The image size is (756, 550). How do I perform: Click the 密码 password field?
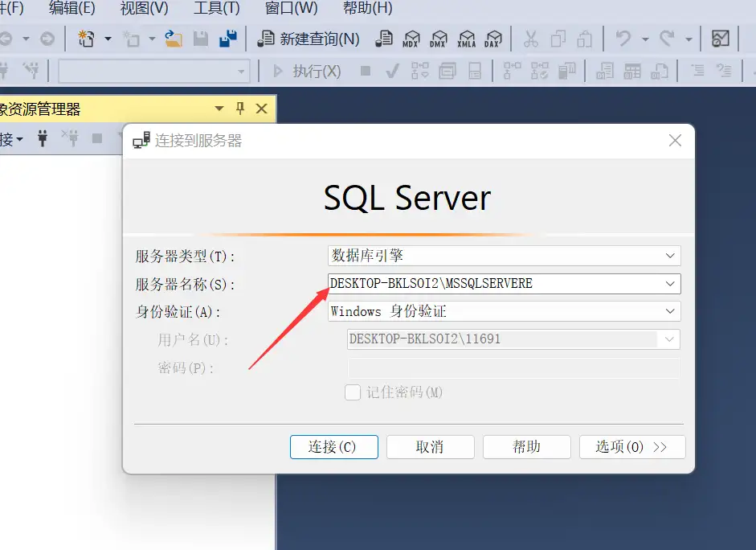coord(513,367)
